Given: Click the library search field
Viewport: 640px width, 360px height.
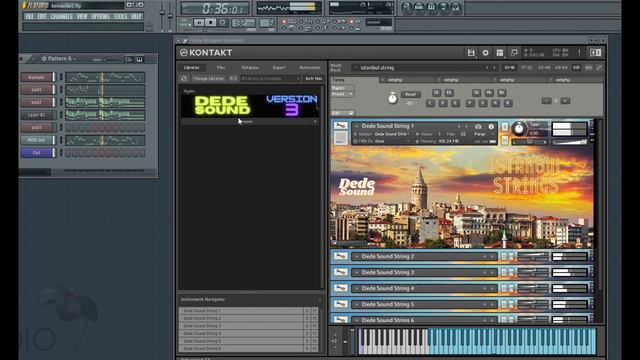Looking at the screenshot, I should pyautogui.click(x=270, y=78).
